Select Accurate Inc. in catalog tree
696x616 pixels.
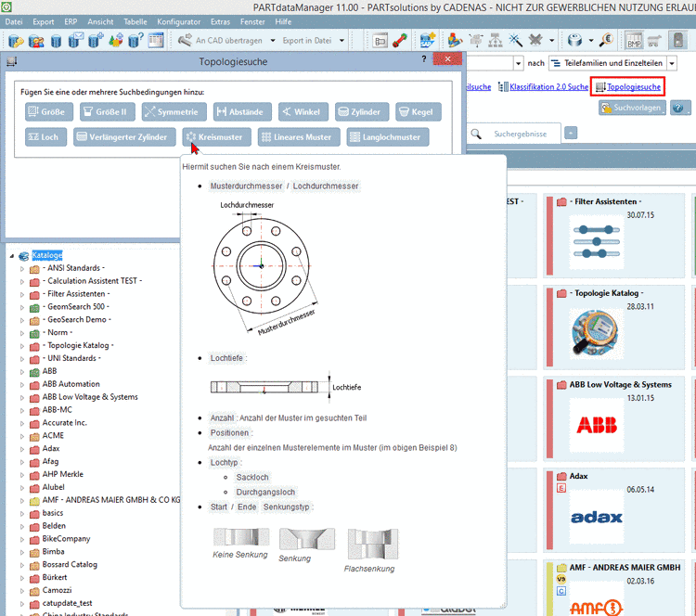coord(64,422)
